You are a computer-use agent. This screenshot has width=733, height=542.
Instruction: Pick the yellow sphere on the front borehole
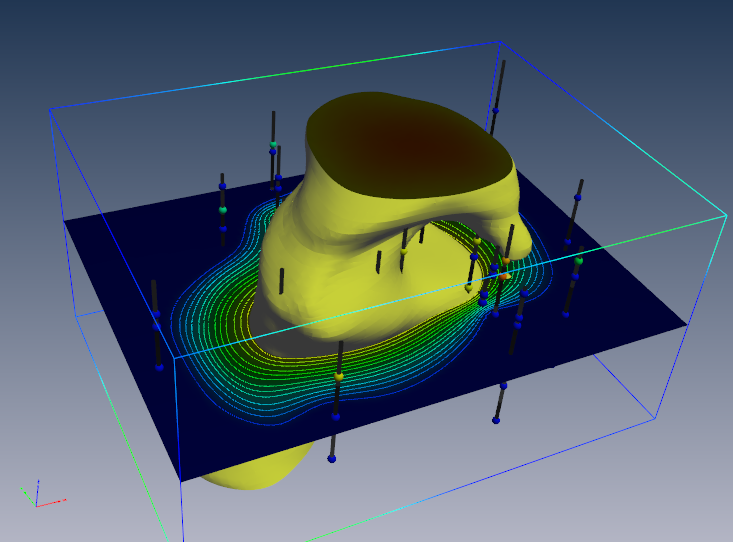pos(340,376)
